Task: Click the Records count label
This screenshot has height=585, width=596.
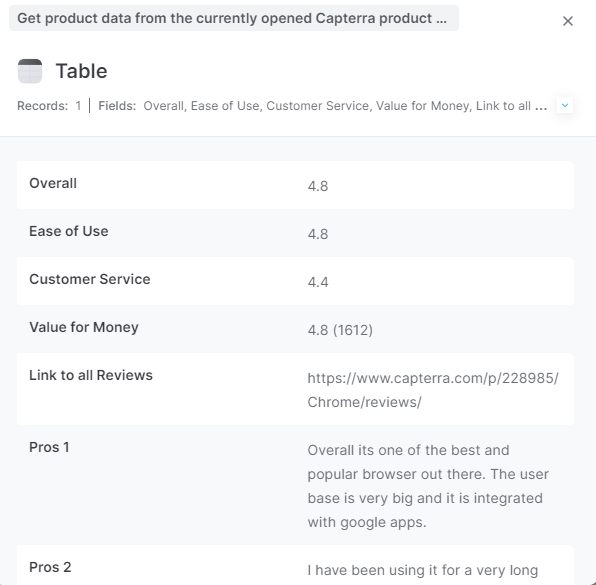Action: tap(49, 106)
